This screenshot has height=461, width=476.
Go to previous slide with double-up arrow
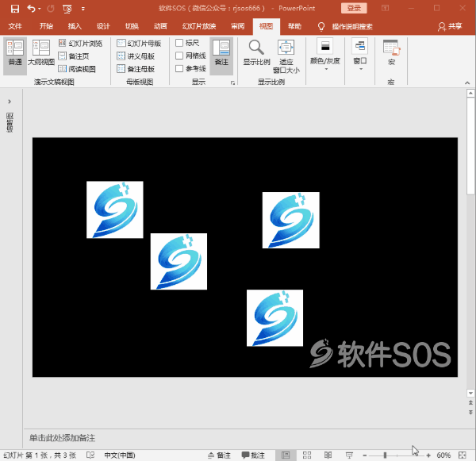pos(470,403)
